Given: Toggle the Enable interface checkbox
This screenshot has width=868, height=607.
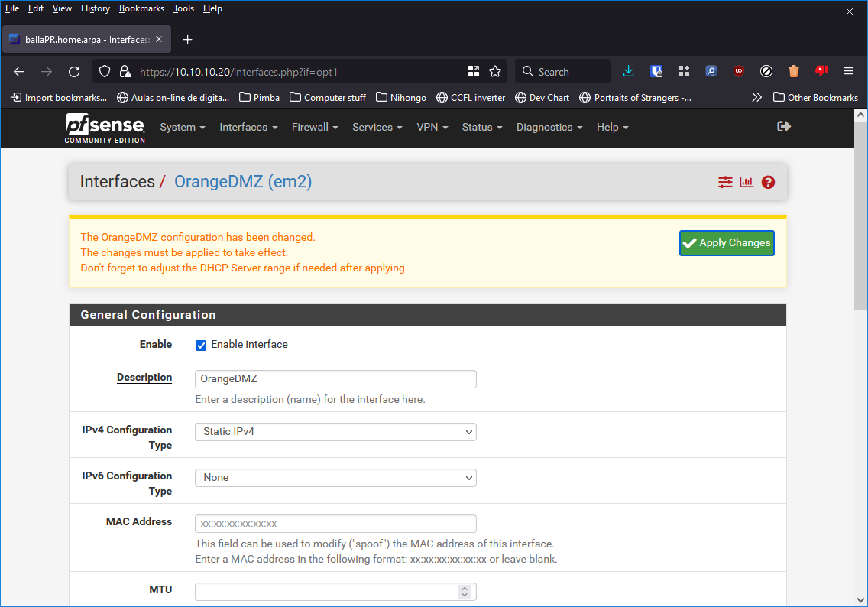Looking at the screenshot, I should (201, 345).
